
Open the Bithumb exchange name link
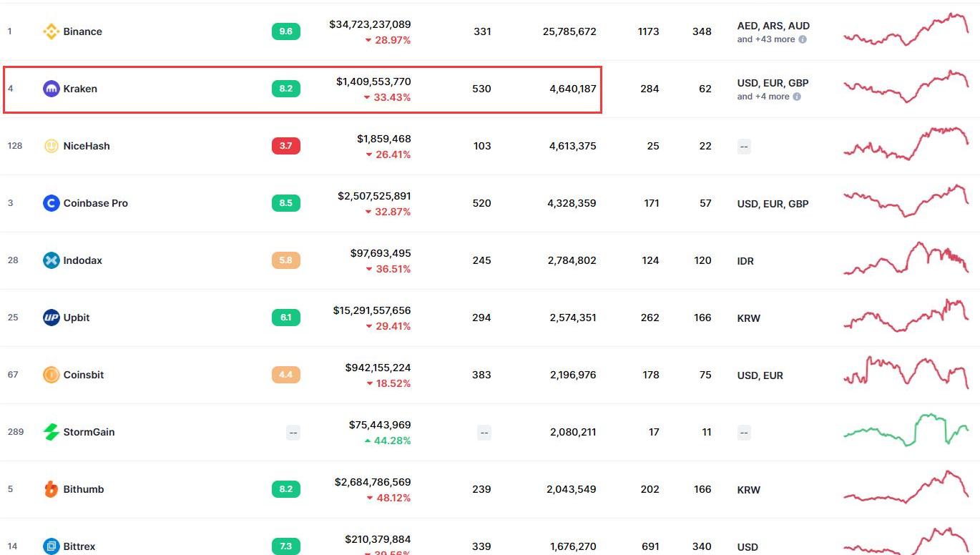click(83, 489)
